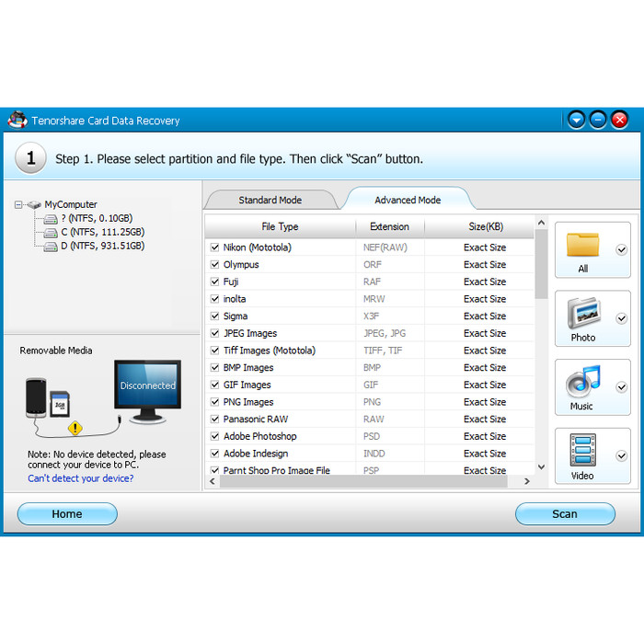Screen dimensions: 644x644
Task: Uncheck the Sigma file type checkbox
Action: [x=214, y=316]
